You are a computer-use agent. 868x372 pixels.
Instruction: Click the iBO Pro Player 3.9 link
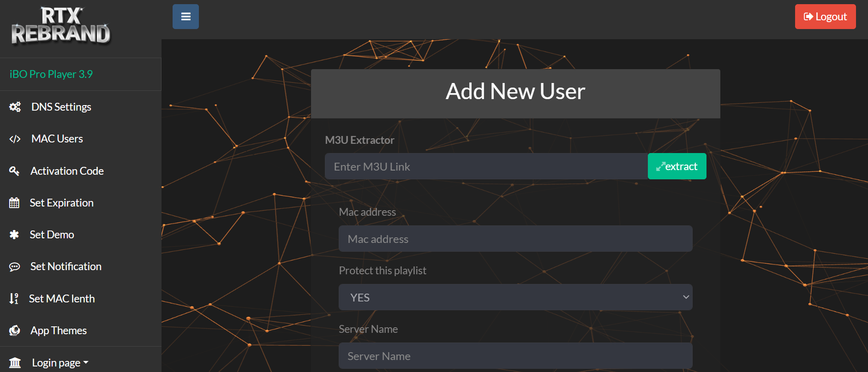(x=51, y=74)
